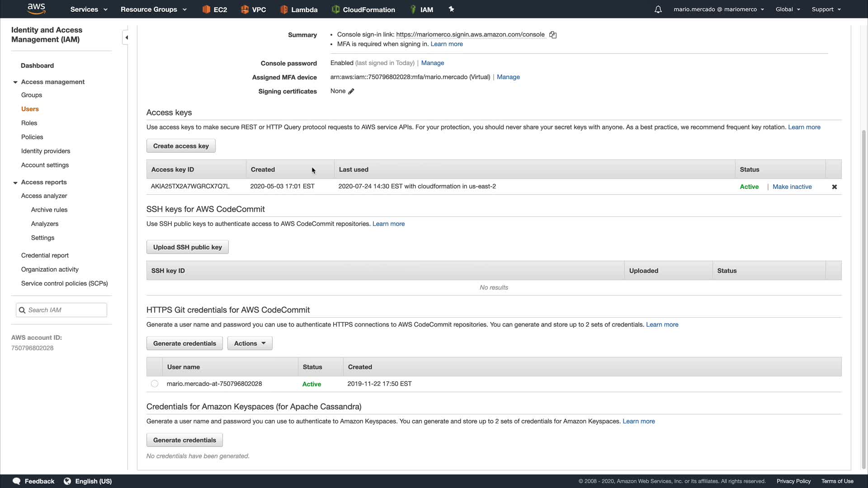Click the pin shortcuts icon

[451, 9]
